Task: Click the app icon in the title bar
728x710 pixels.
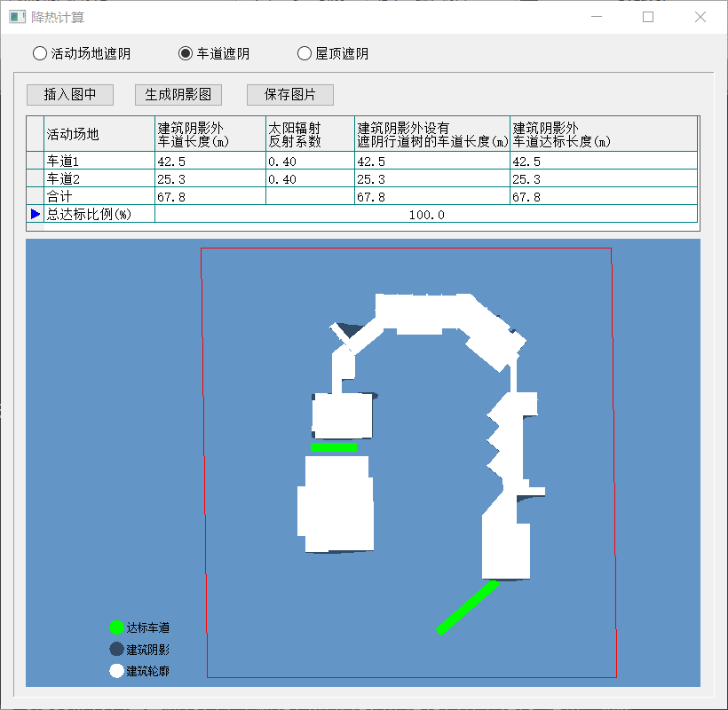Action: coord(17,17)
